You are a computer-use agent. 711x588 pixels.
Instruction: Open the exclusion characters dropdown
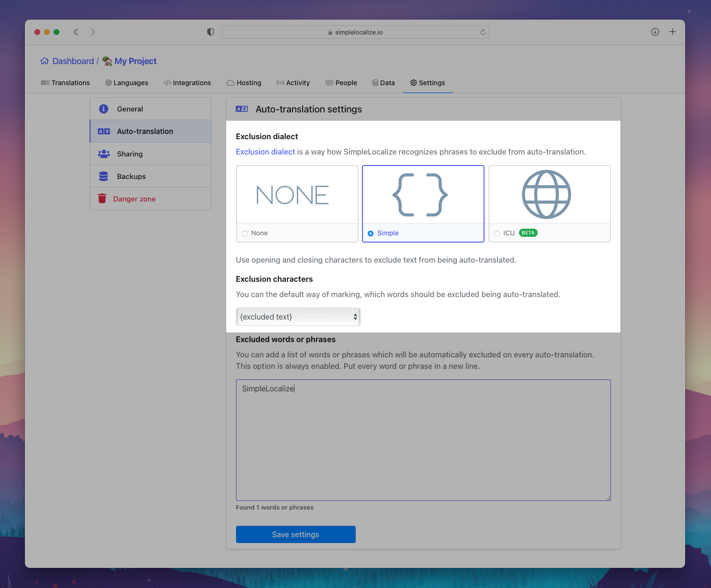coord(298,317)
